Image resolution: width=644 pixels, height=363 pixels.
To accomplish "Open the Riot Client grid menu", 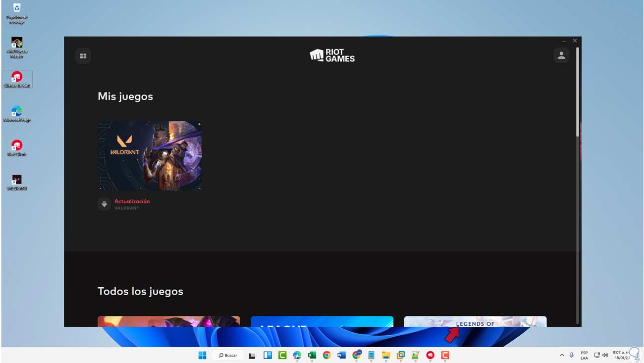I will point(83,56).
